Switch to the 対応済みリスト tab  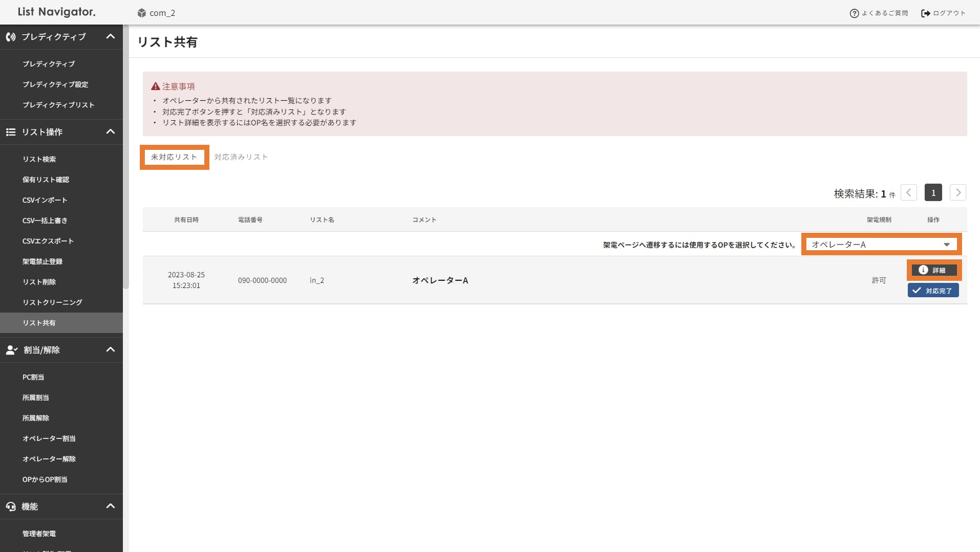241,157
